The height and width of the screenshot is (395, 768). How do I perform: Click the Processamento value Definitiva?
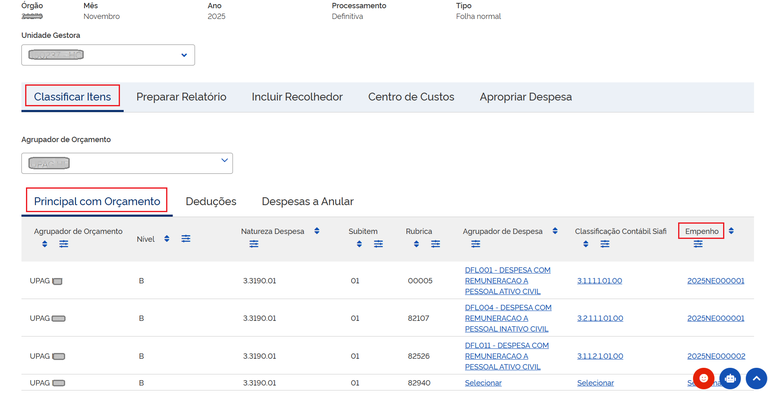click(x=347, y=16)
